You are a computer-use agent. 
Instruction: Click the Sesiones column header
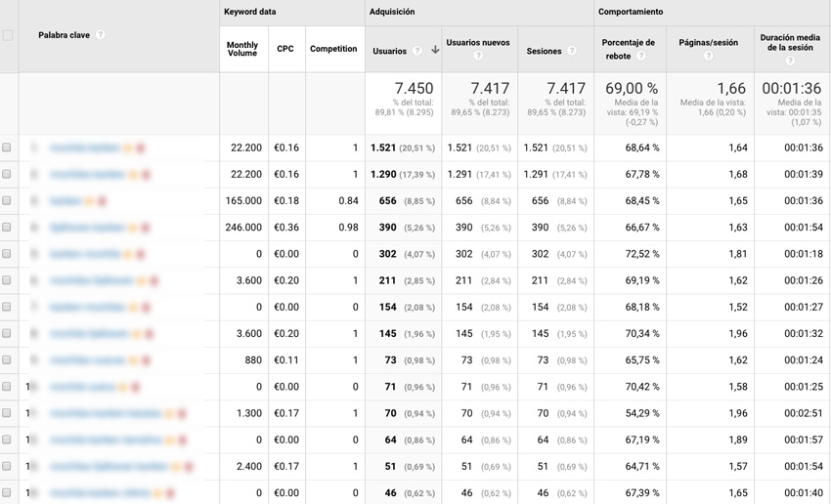[544, 51]
